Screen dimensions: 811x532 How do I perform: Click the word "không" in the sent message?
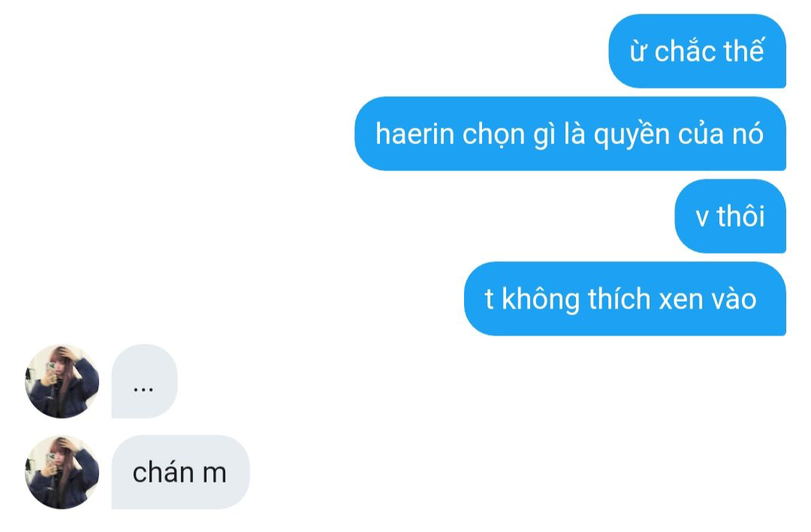point(541,300)
